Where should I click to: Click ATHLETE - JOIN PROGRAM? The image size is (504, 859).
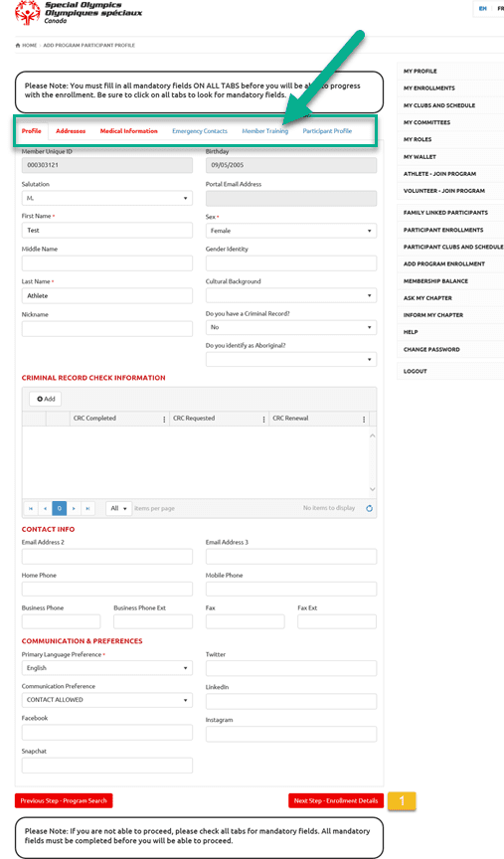440,174
